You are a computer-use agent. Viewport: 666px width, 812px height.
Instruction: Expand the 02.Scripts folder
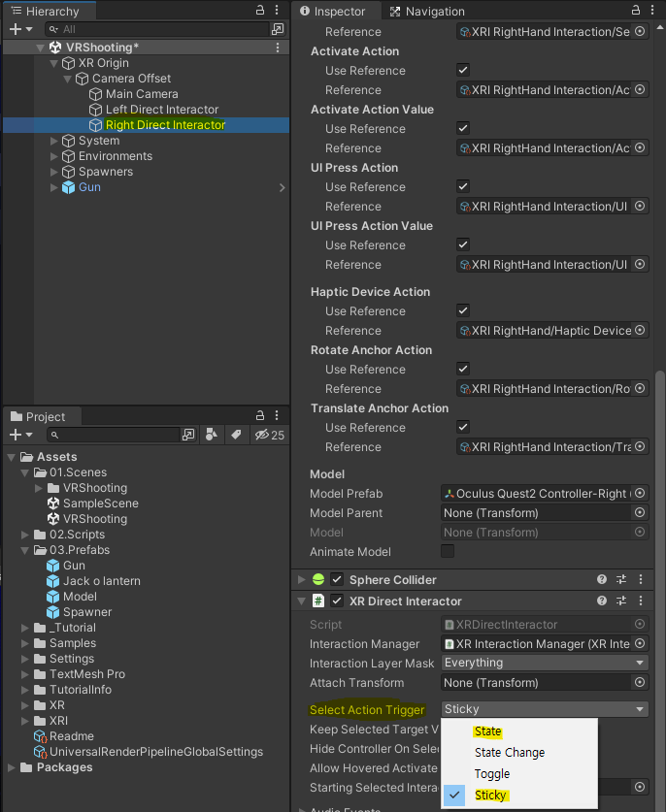tap(25, 535)
